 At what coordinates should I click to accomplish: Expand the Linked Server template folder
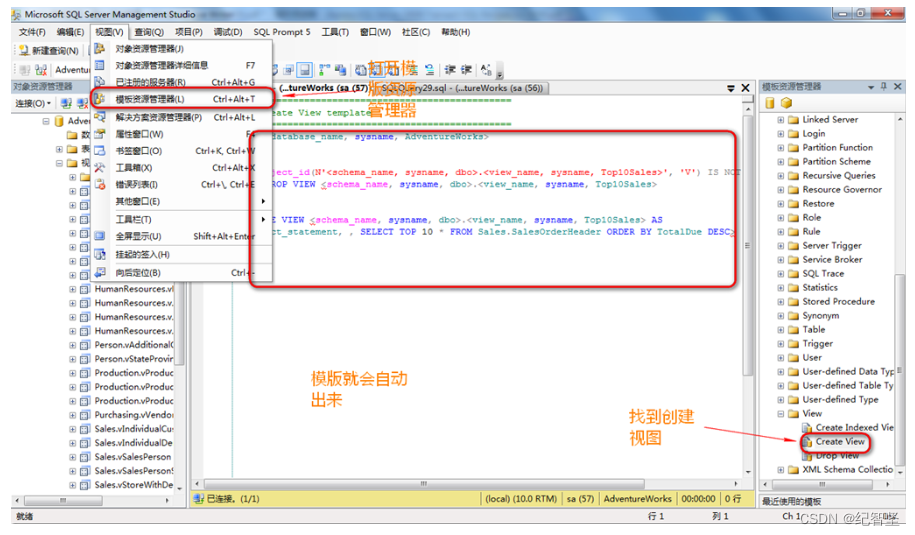[781, 120]
